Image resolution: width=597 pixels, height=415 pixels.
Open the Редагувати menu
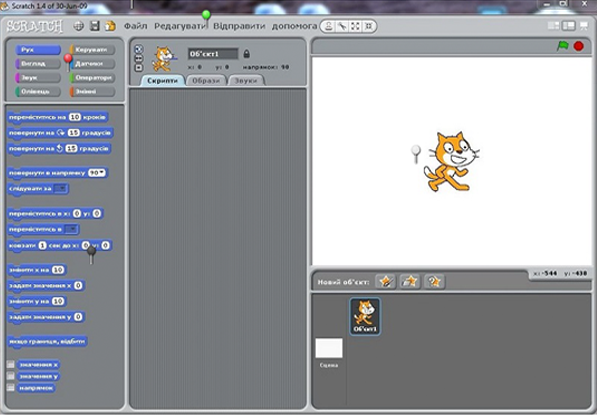pos(180,26)
